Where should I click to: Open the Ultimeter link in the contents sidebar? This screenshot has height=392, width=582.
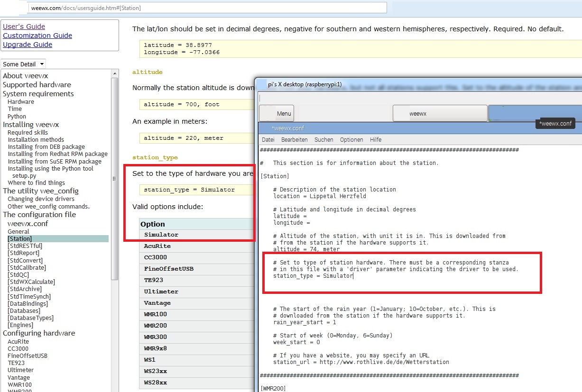(21, 370)
